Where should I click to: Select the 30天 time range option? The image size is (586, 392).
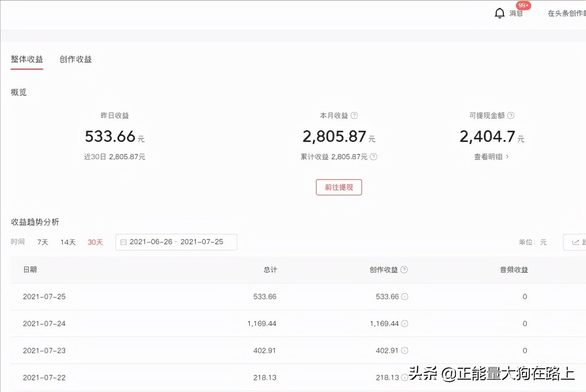click(95, 242)
